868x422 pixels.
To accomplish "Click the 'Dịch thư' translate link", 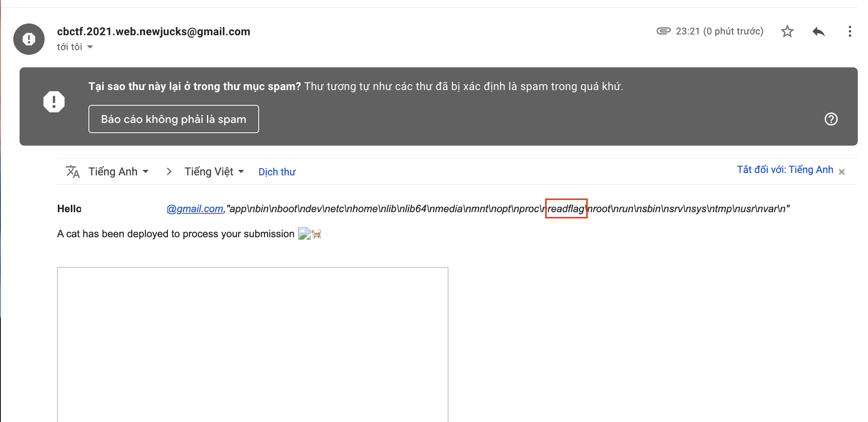I will point(277,172).
